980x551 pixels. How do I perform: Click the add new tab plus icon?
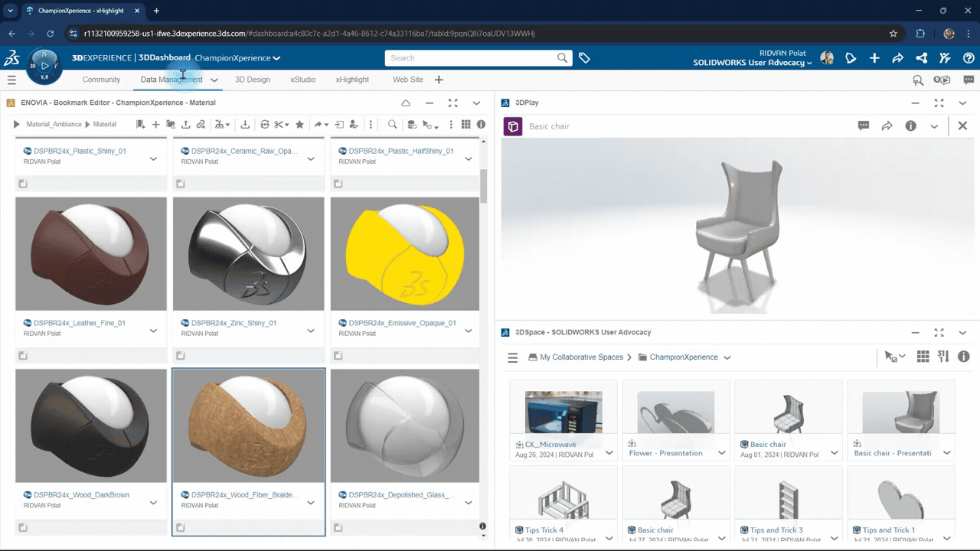[x=439, y=80]
